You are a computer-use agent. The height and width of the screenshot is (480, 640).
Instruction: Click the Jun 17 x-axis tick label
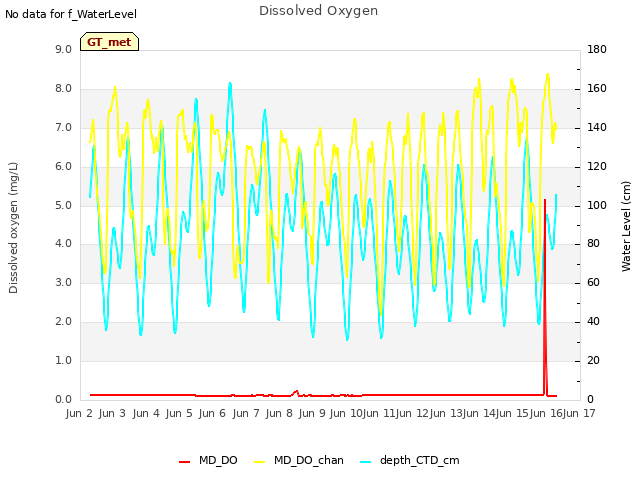pos(579,413)
